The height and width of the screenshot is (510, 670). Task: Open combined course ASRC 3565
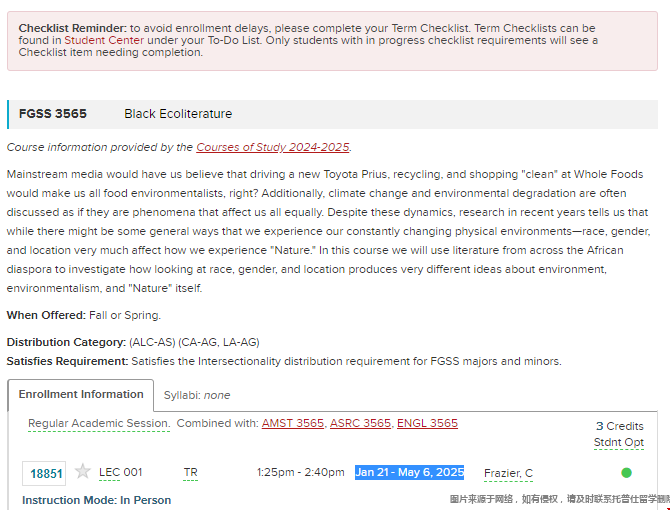point(360,423)
